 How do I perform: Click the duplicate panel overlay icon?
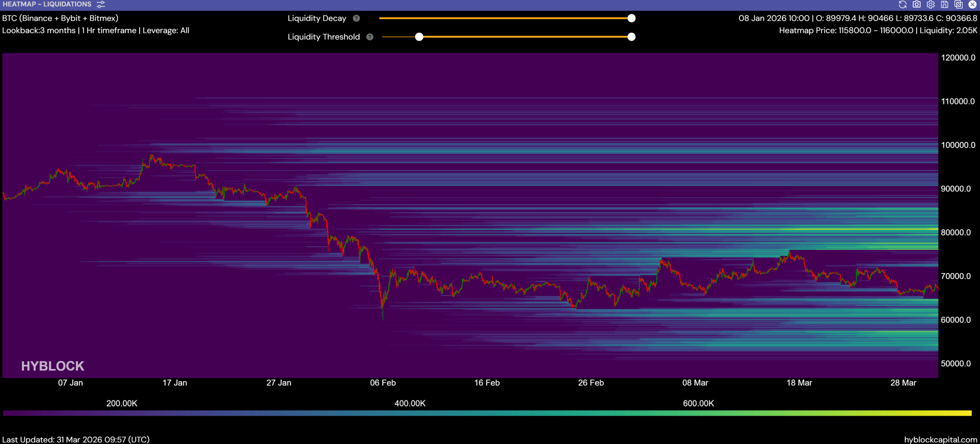click(958, 4)
